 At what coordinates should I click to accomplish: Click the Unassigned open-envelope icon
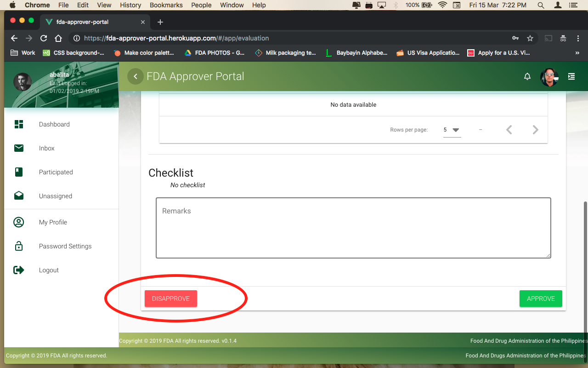pyautogui.click(x=19, y=195)
